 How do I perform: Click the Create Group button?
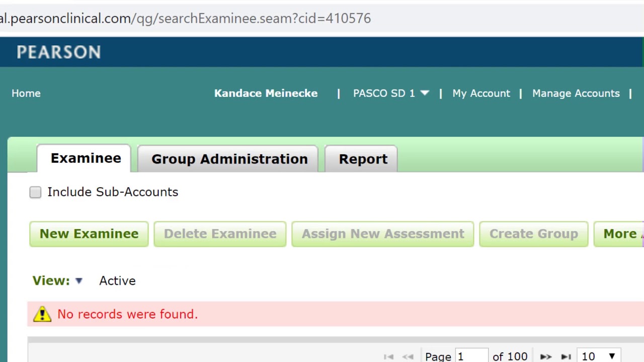coord(534,234)
